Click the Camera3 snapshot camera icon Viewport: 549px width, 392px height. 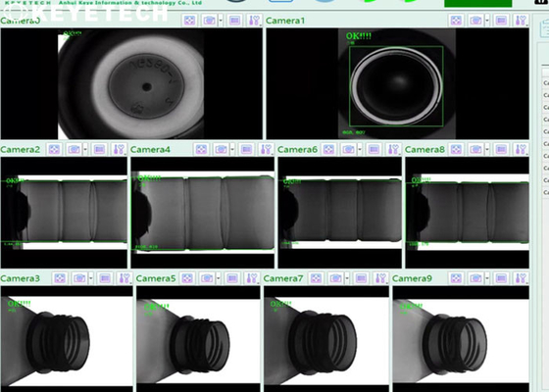click(x=79, y=278)
